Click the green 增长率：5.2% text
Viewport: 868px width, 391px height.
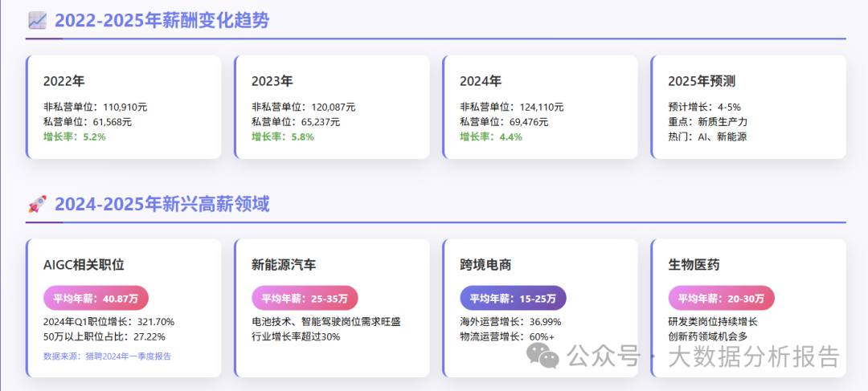click(x=74, y=136)
